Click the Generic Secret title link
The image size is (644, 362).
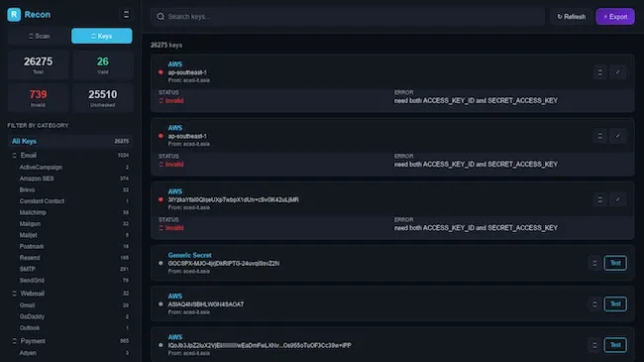click(x=190, y=255)
